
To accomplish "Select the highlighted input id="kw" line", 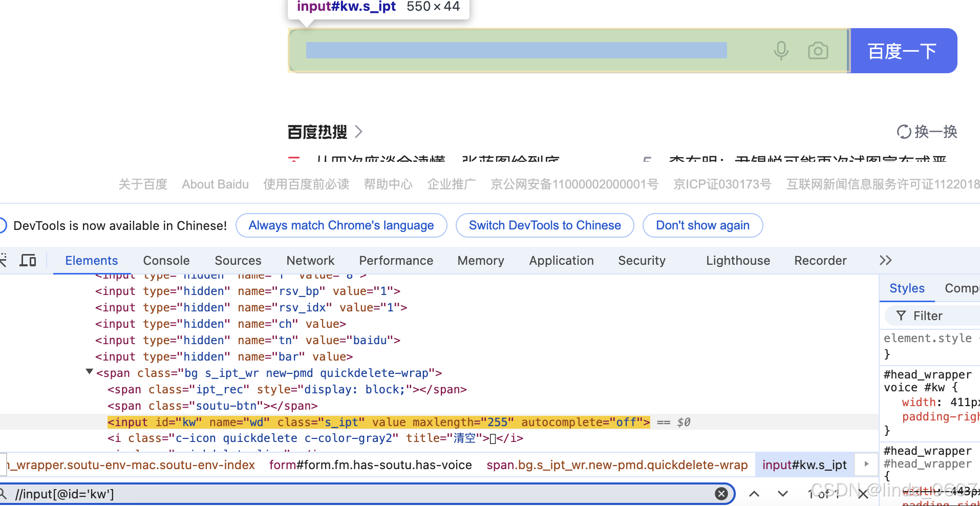I will point(378,422).
